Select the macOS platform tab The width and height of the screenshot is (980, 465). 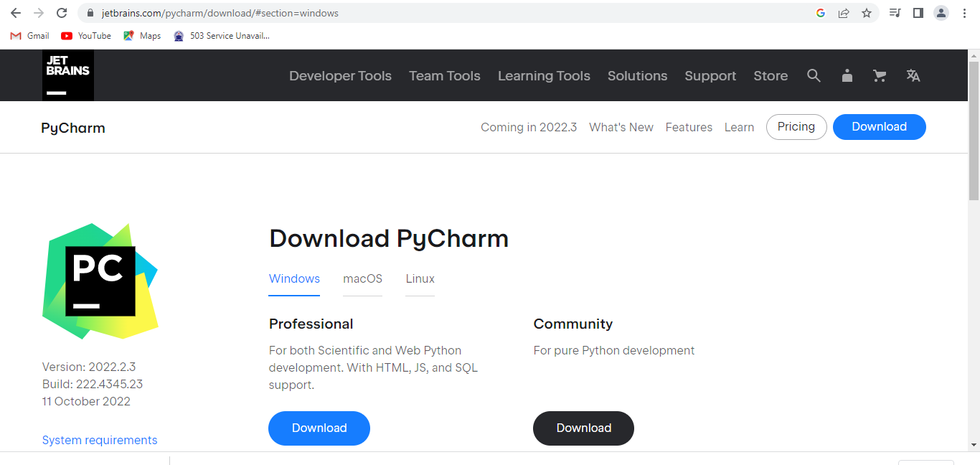point(362,279)
